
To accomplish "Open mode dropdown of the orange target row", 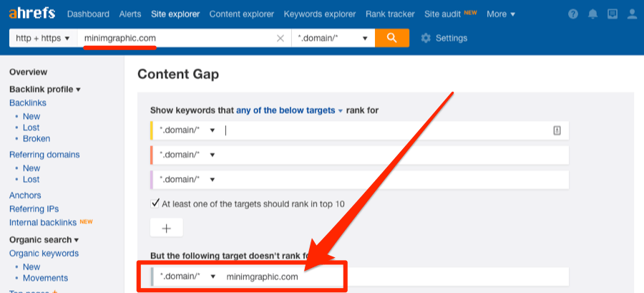I will tap(187, 155).
